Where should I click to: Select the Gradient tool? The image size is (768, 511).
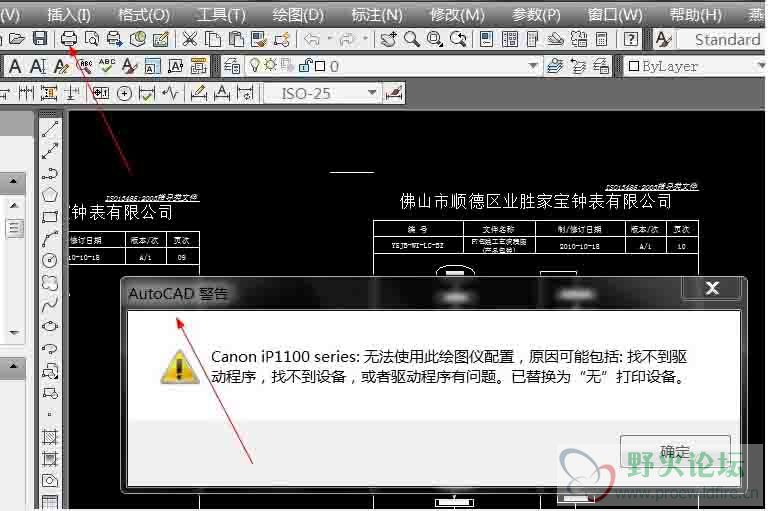click(50, 459)
